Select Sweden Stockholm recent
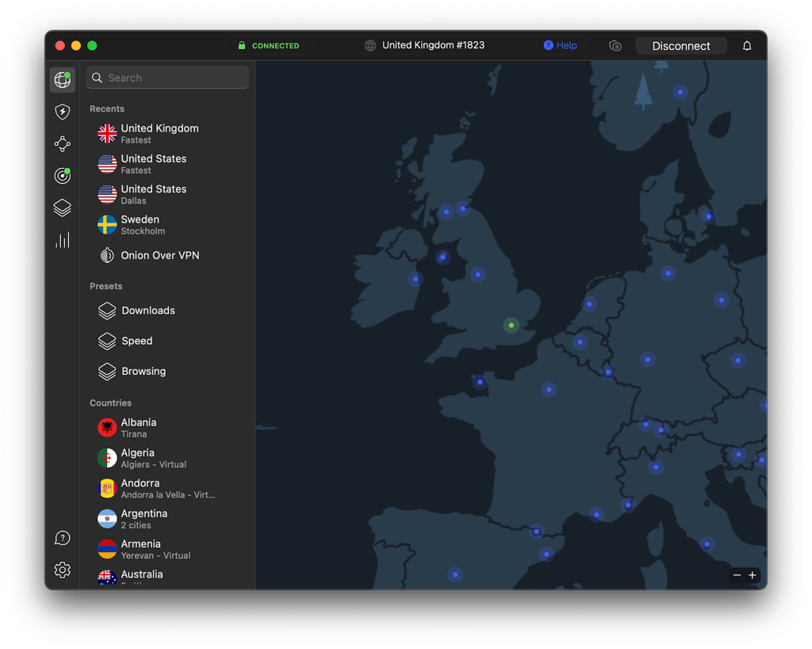 (168, 224)
